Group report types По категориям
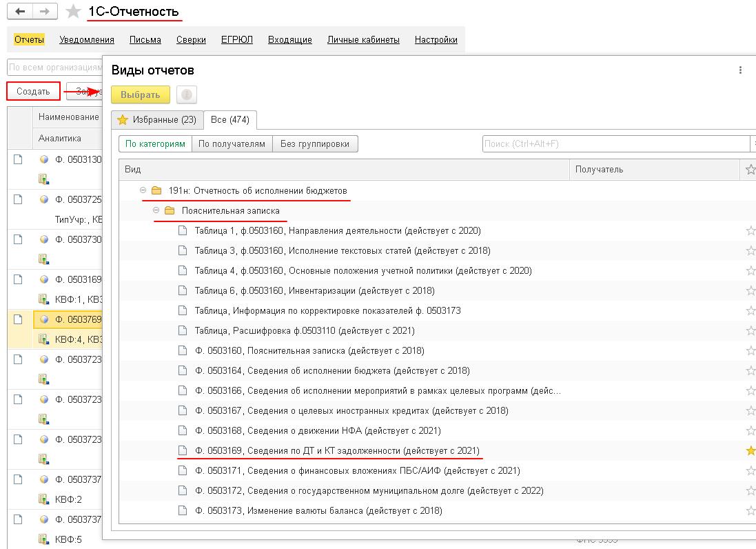The height and width of the screenshot is (549, 756). click(155, 143)
